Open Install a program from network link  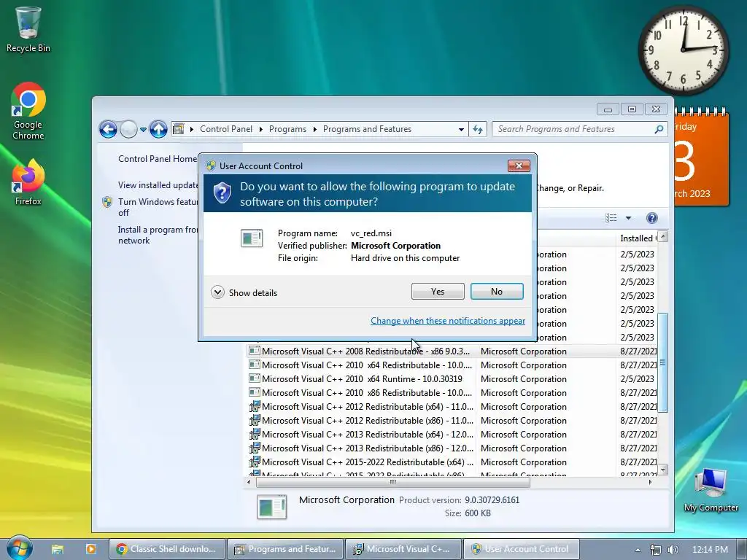tap(158, 235)
